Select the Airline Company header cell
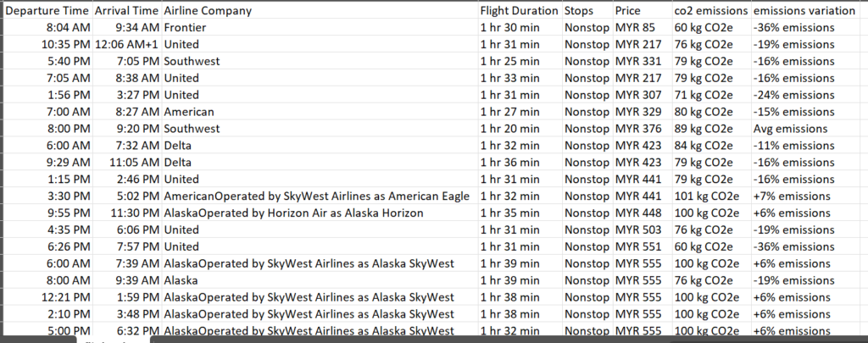Viewport: 868px width, 343px height. click(320, 10)
